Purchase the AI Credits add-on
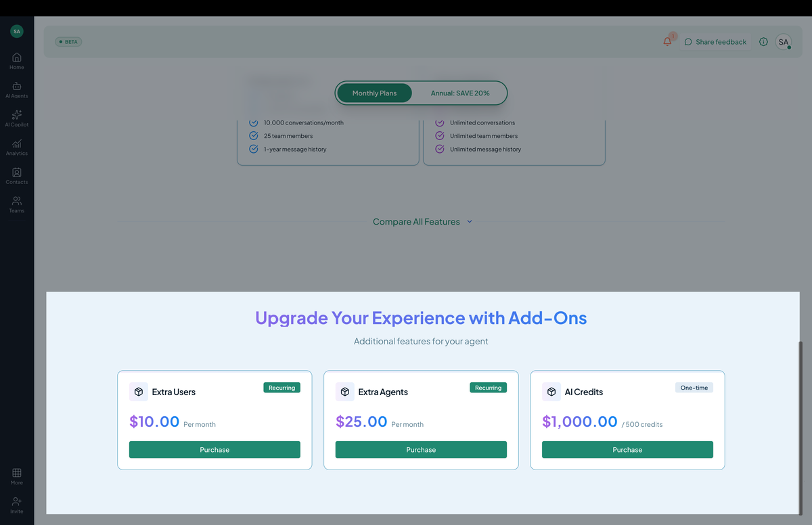 [x=627, y=450]
